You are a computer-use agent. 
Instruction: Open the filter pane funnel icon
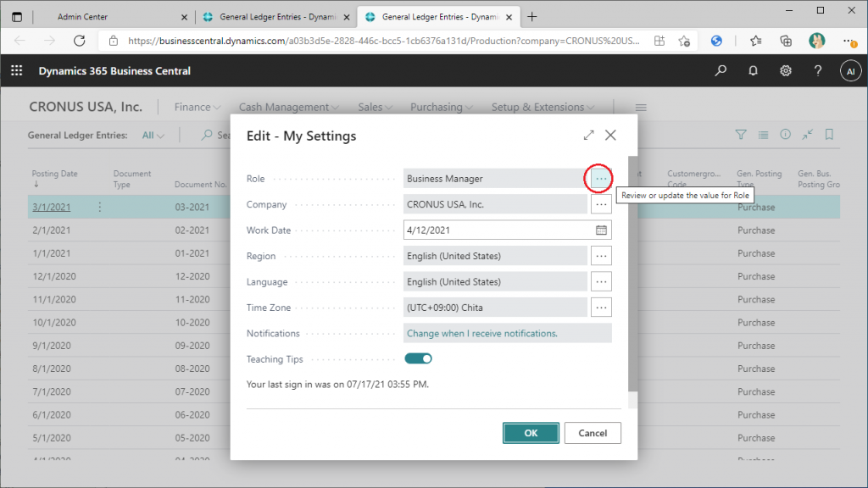(741, 135)
